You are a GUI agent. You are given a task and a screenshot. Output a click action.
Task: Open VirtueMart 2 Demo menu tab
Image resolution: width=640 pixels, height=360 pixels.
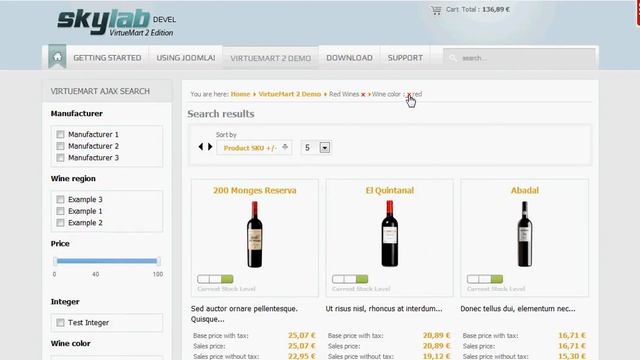(271, 58)
